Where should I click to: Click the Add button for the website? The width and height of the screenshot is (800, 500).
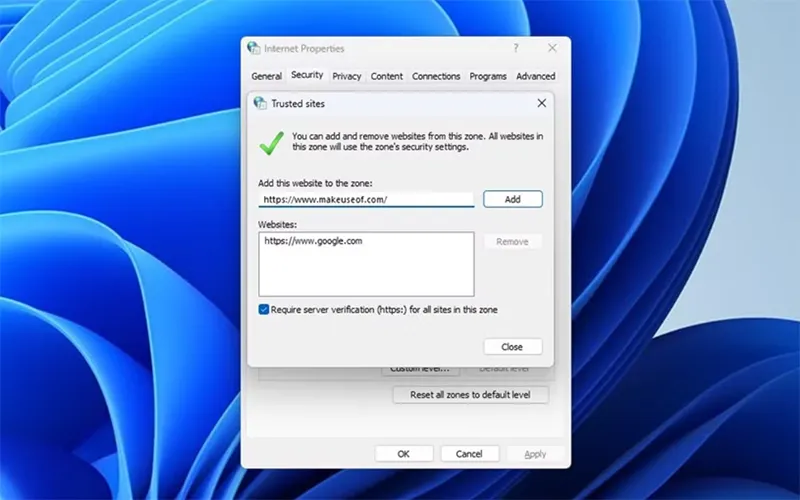coord(513,199)
